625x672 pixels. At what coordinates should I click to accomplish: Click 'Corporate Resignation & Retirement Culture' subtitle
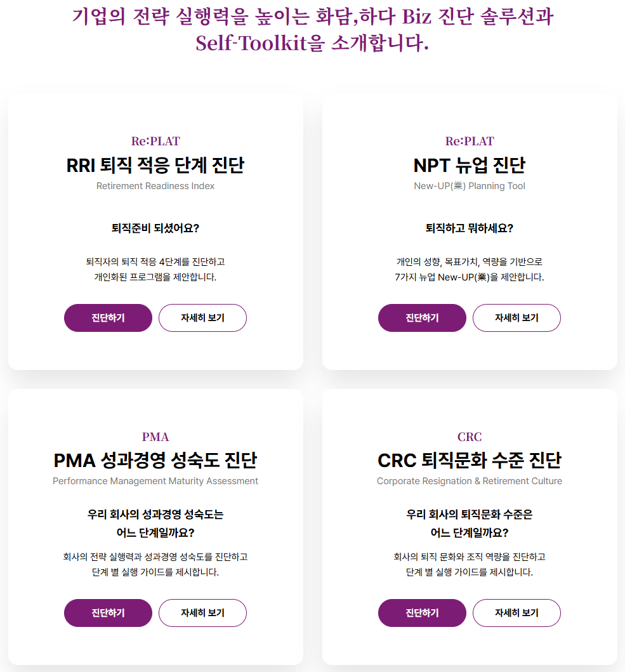tap(469, 481)
